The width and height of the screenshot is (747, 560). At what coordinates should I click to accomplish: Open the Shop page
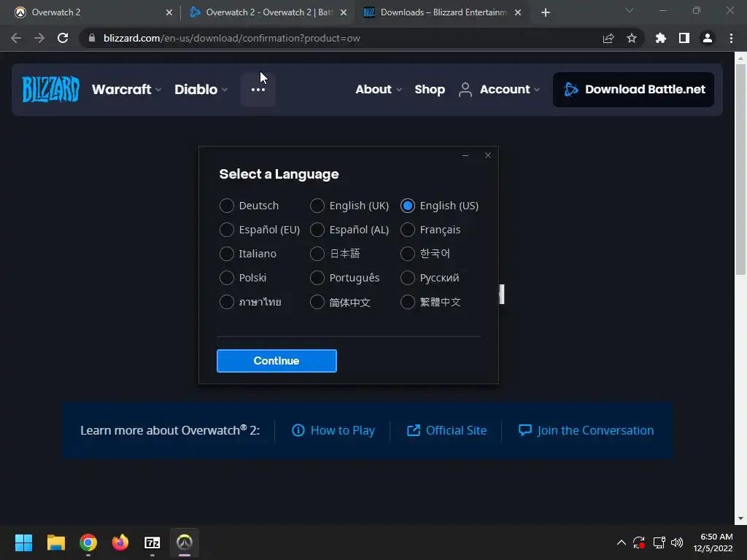tap(430, 90)
